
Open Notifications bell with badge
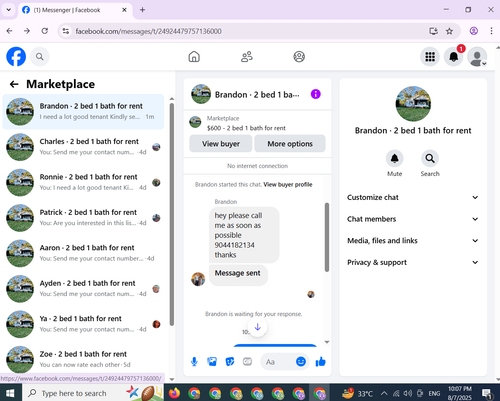click(454, 57)
